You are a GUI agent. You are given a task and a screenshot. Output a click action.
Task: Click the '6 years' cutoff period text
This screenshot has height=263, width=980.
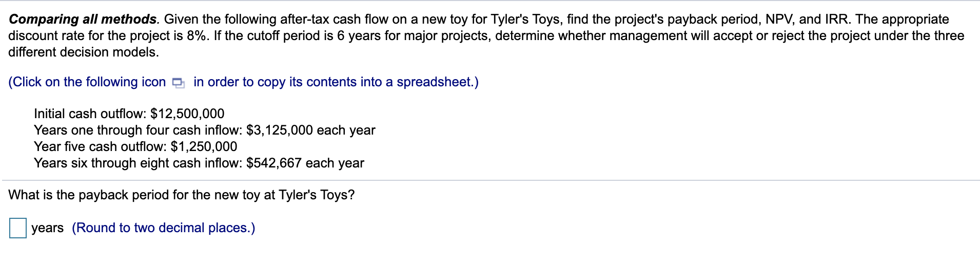(359, 36)
